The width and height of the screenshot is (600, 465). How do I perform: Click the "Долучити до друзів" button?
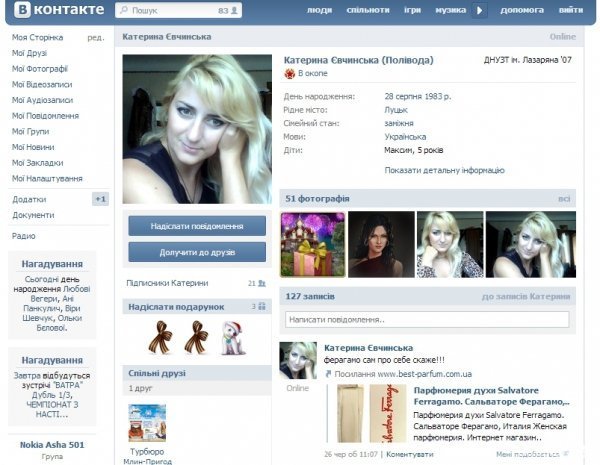[197, 251]
